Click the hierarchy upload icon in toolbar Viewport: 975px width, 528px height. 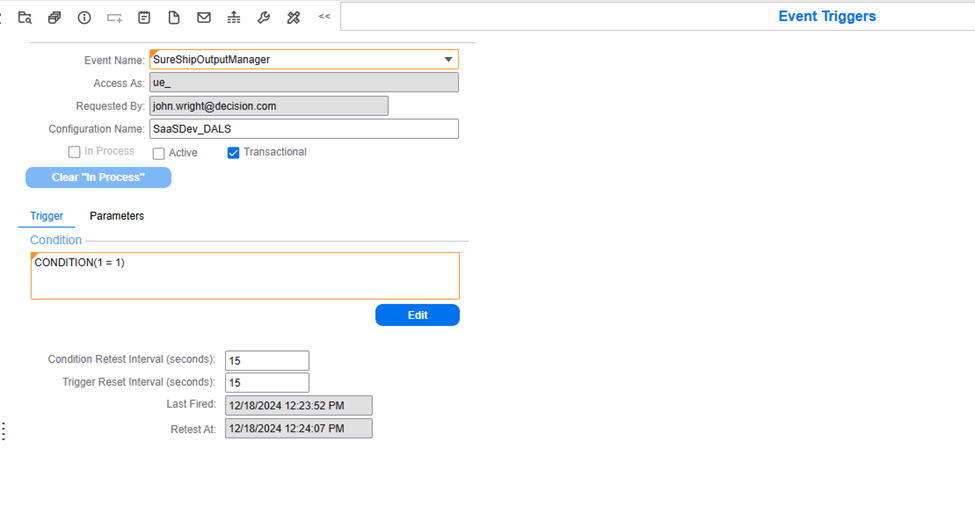(234, 17)
